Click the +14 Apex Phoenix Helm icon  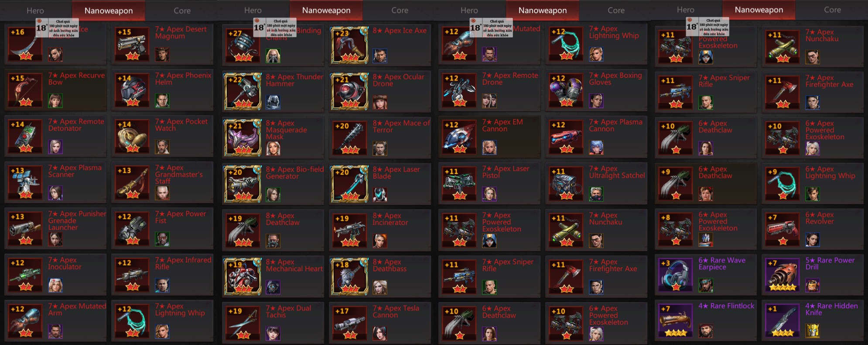coord(133,91)
